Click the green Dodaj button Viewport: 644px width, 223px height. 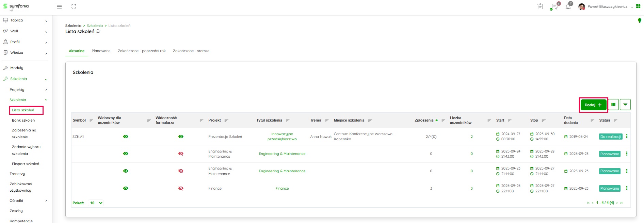(x=593, y=105)
